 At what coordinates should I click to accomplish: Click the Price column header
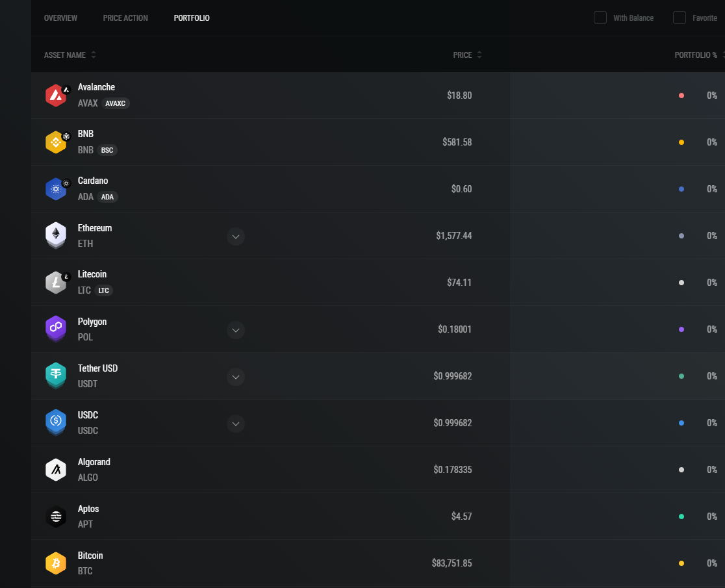tap(463, 55)
